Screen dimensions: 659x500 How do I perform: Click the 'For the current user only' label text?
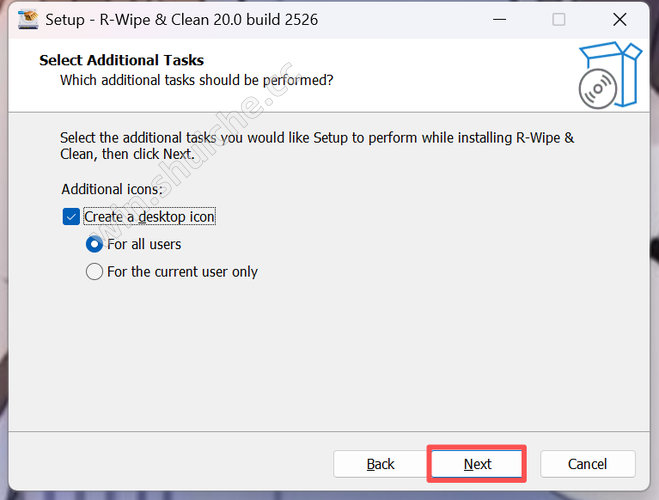click(x=182, y=271)
